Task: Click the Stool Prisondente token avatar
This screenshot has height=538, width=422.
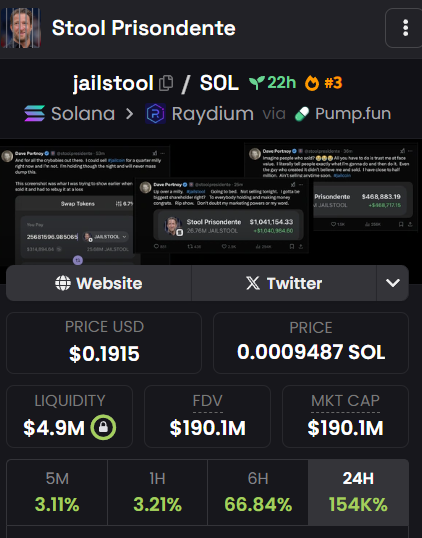Action: tap(21, 28)
